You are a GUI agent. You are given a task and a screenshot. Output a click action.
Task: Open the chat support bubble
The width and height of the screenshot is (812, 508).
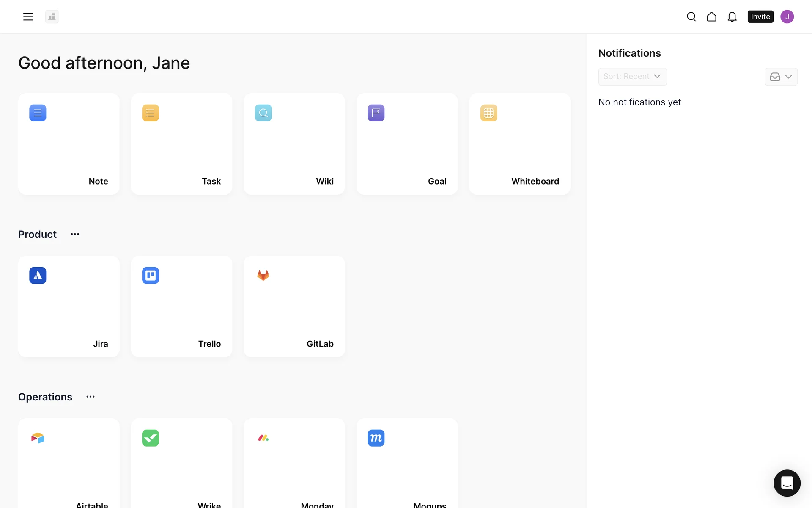[x=787, y=483]
